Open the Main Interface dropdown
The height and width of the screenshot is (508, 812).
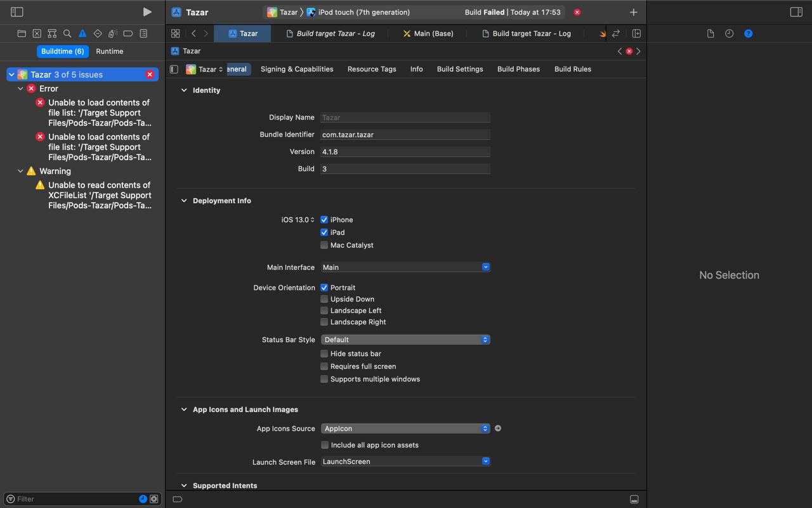(405, 267)
